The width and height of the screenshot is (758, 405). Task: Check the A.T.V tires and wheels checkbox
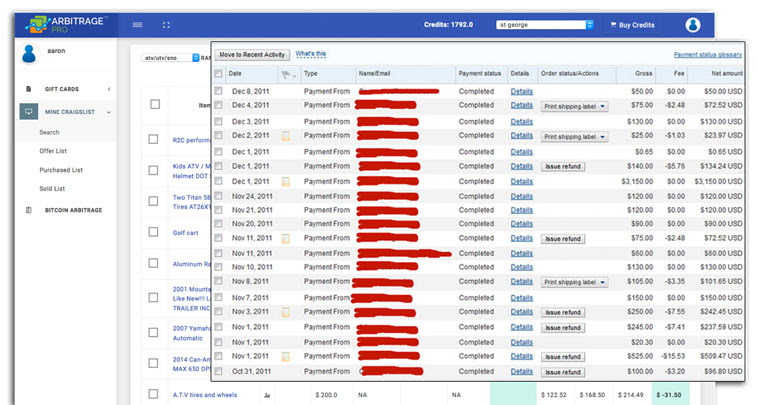(153, 394)
